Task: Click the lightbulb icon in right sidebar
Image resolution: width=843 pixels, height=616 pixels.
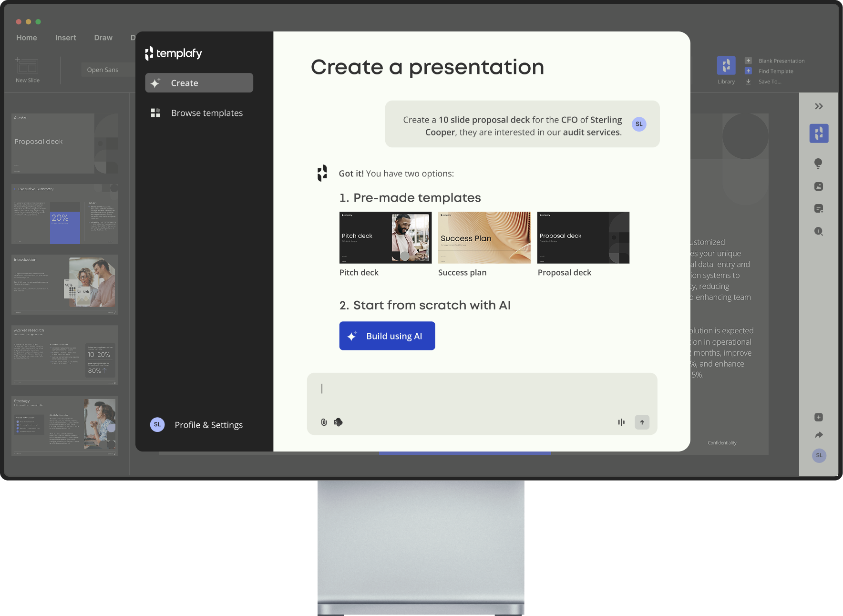Action: pyautogui.click(x=818, y=164)
